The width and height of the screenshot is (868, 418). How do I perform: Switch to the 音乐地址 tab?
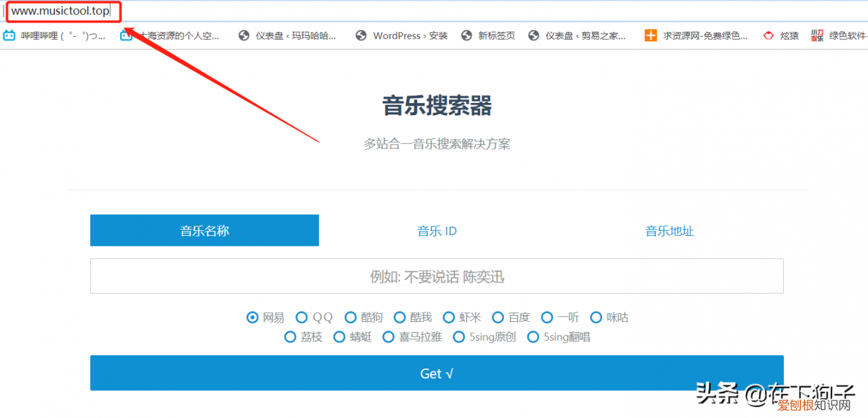(669, 230)
